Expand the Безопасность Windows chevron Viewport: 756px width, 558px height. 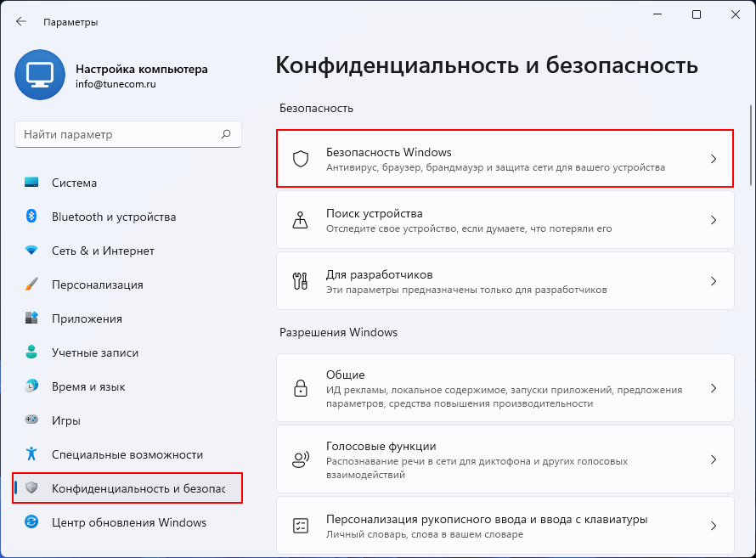click(x=714, y=159)
